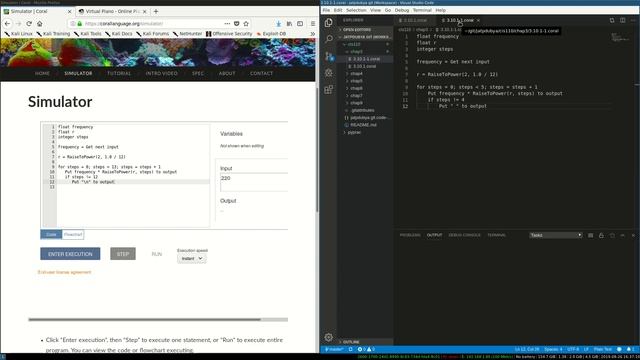The height and width of the screenshot is (360, 640).
Task: Click the errors and warnings status bar indicator
Action: tap(366, 349)
